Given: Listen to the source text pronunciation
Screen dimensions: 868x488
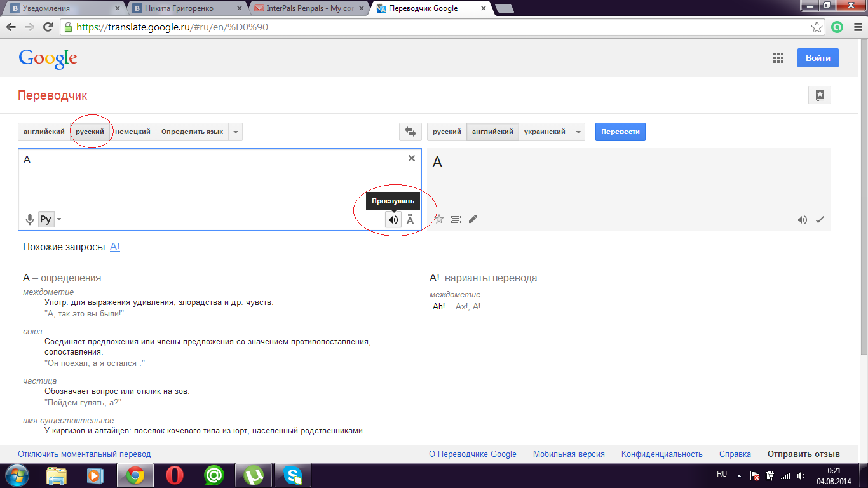Looking at the screenshot, I should pos(393,220).
